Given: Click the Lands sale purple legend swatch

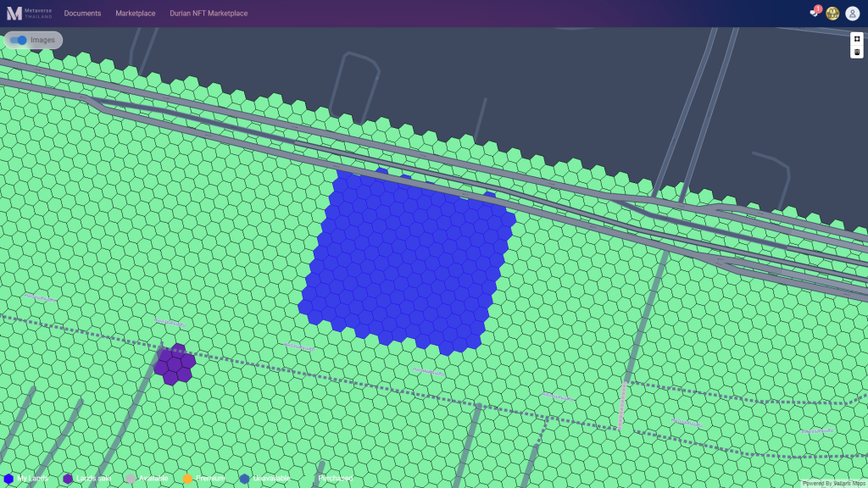Looking at the screenshot, I should tap(68, 479).
